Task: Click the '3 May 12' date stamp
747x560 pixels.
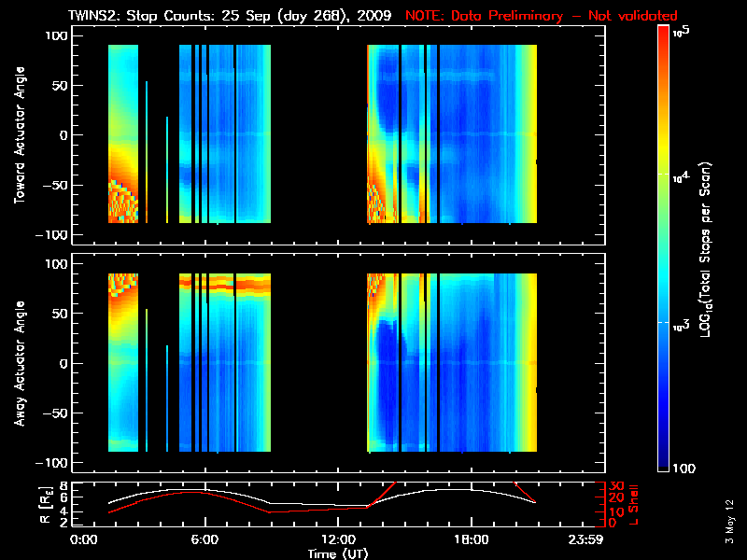Action: pos(729,522)
